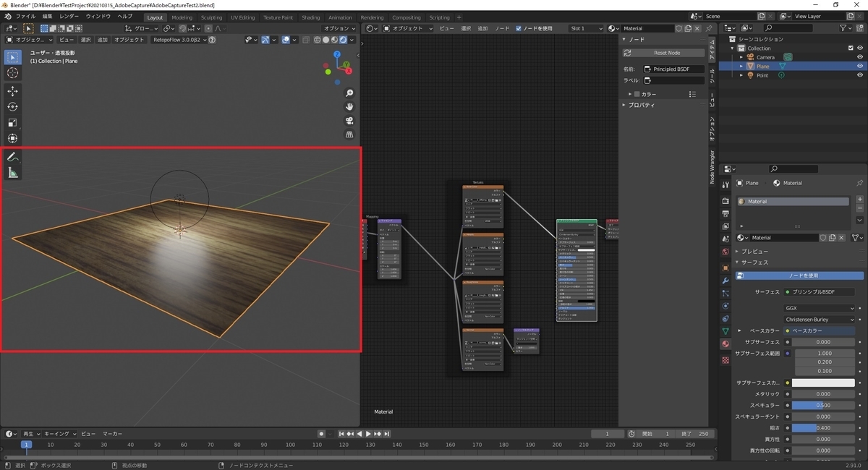Open the Slot 1 material slot dropdown
The width and height of the screenshot is (868, 470).
[x=587, y=28]
